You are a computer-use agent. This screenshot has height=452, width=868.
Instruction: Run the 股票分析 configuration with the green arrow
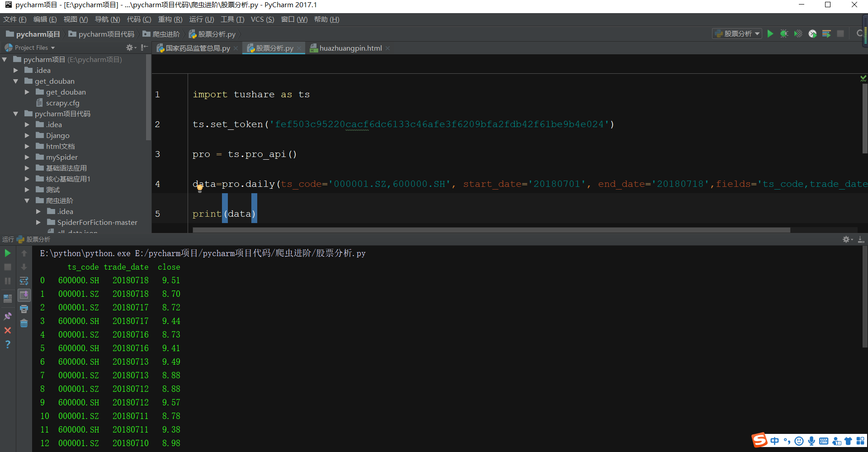(x=771, y=33)
